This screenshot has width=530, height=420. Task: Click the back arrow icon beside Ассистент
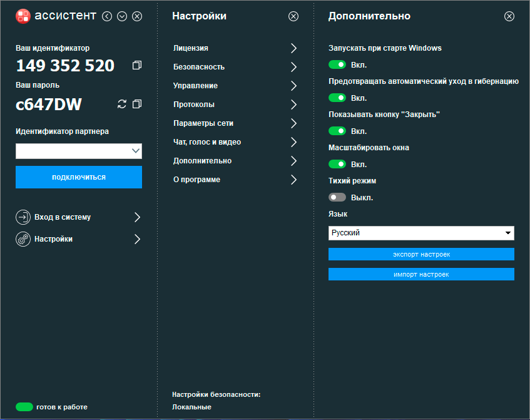point(107,16)
